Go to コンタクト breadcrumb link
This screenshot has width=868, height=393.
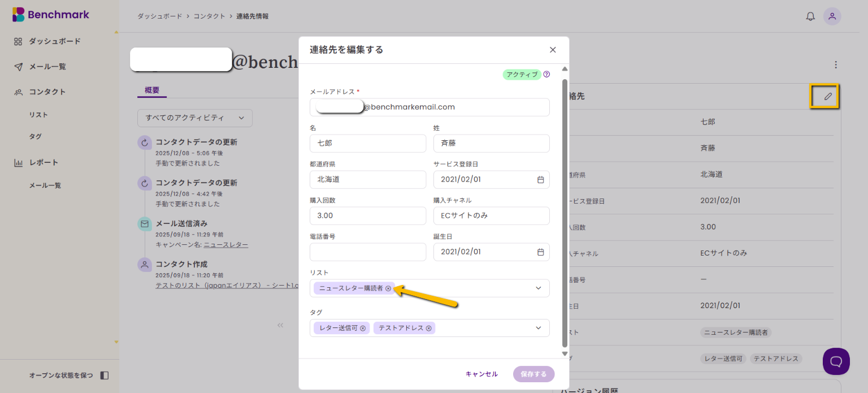click(x=210, y=16)
